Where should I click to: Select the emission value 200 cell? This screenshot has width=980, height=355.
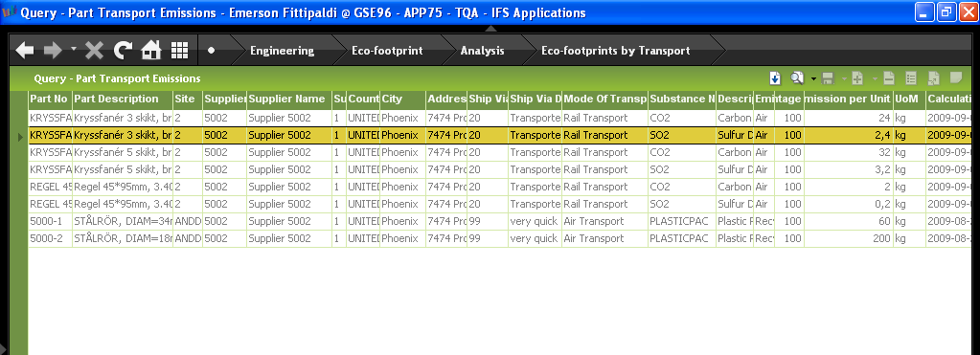point(848,238)
